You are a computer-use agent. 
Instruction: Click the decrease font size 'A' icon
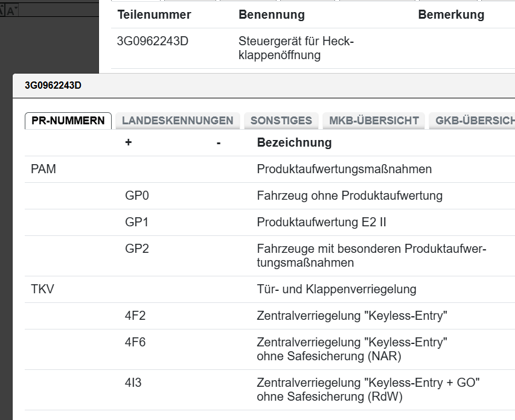pos(13,11)
